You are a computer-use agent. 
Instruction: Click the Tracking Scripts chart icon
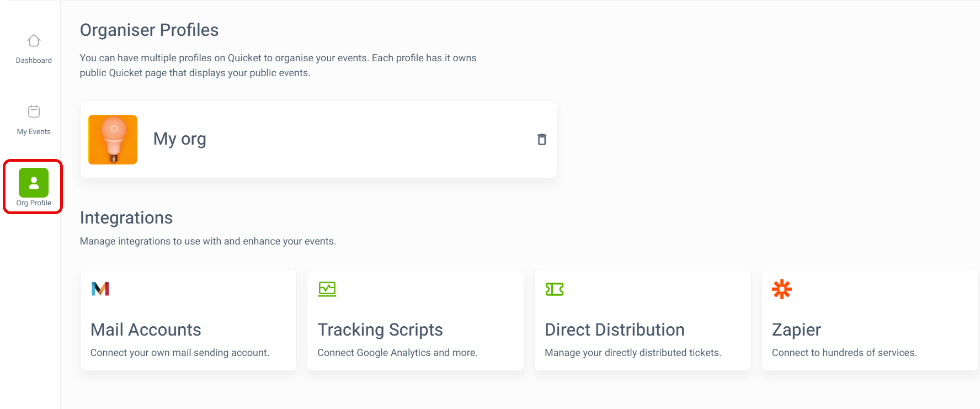(x=327, y=289)
